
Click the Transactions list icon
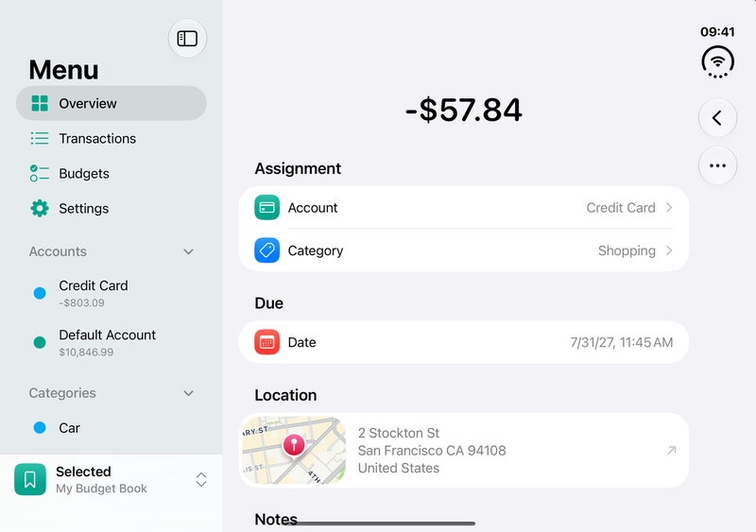[x=40, y=138]
